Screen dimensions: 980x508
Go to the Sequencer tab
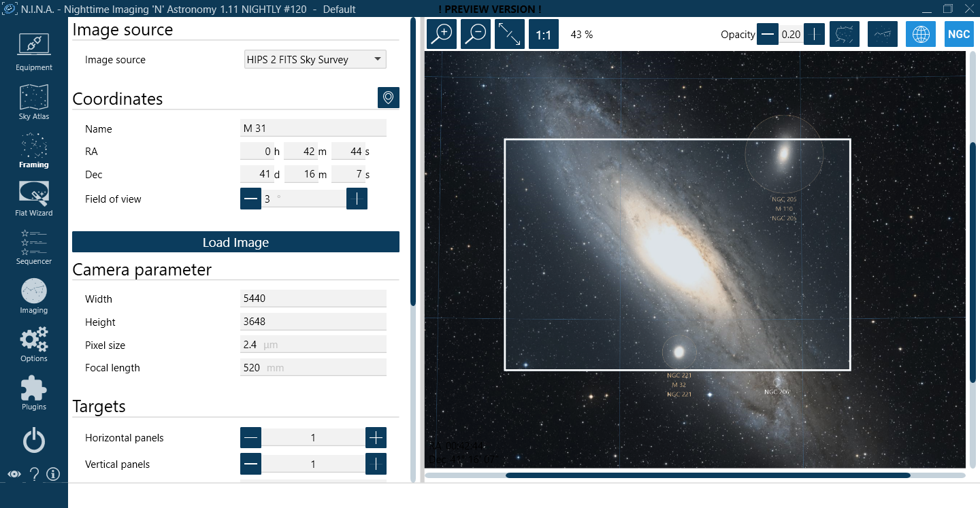(x=34, y=247)
